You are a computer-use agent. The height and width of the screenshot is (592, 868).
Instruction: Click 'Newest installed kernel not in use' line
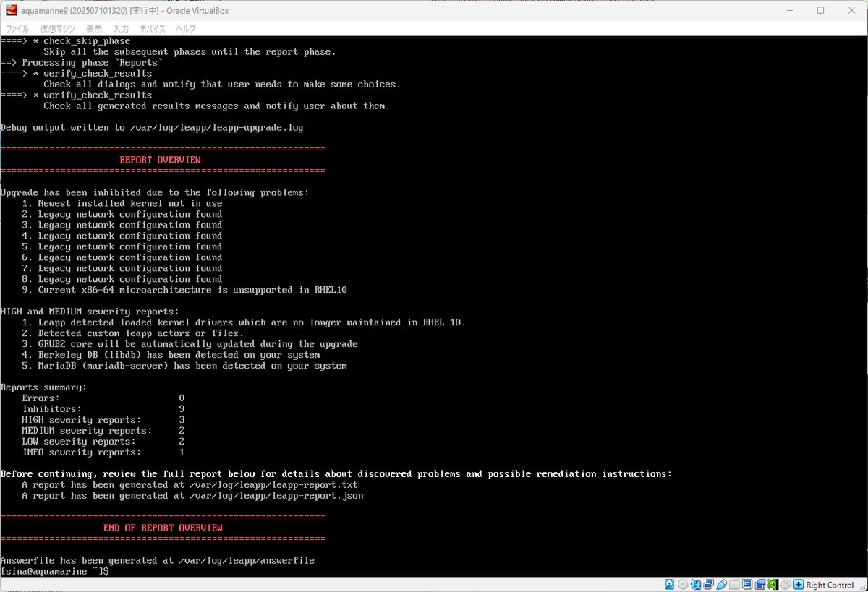122,203
